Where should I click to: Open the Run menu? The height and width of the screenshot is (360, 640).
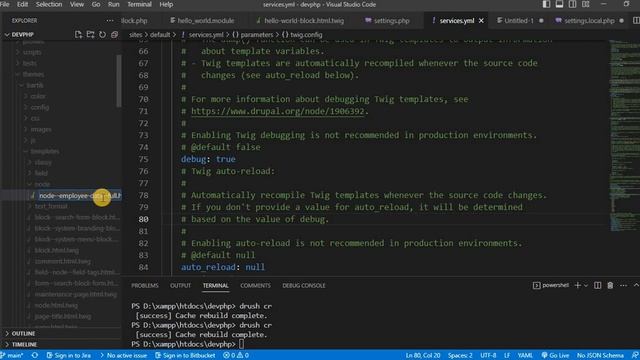tap(113, 4)
